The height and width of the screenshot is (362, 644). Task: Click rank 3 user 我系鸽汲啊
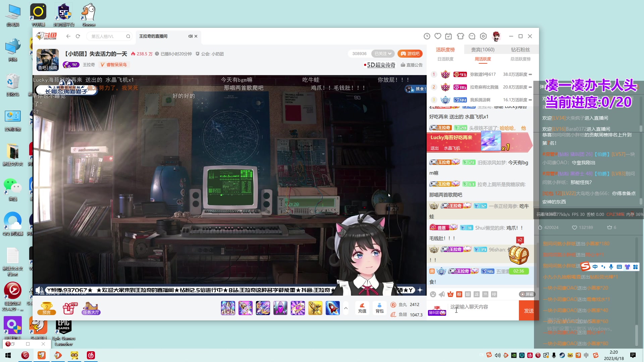tap(480, 100)
